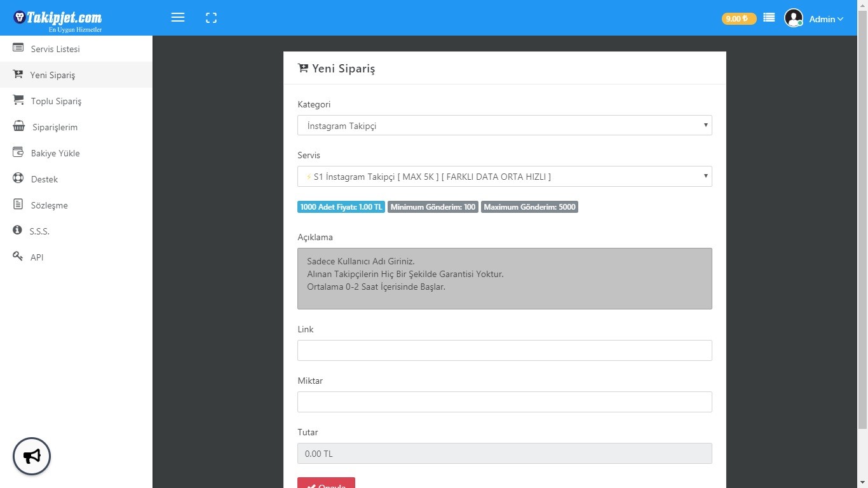Open Toplu Sipariş from the sidebar
The image size is (868, 488).
tap(56, 101)
